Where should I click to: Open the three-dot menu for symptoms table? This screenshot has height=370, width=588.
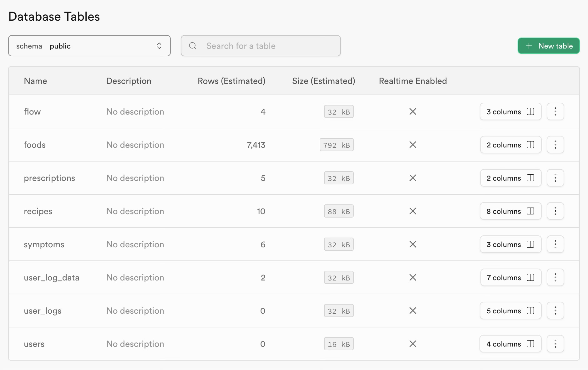tap(555, 244)
